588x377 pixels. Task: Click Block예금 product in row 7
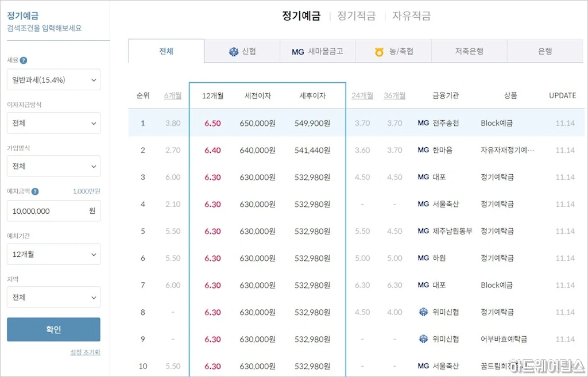click(x=497, y=285)
